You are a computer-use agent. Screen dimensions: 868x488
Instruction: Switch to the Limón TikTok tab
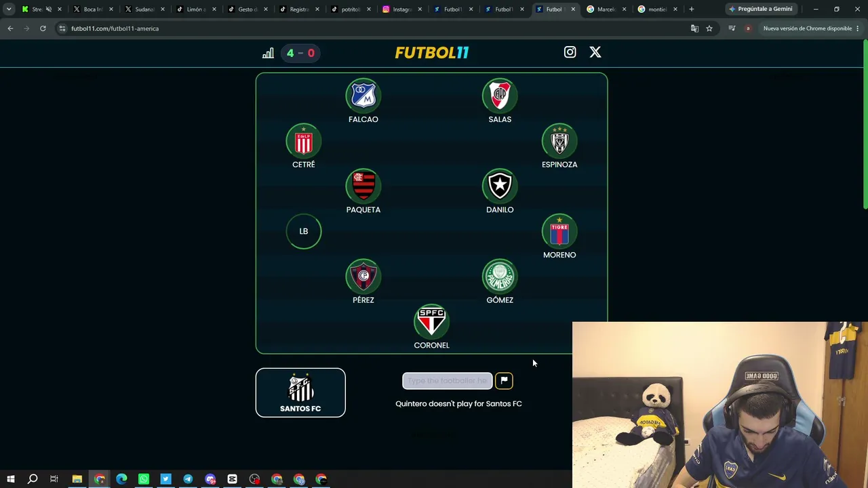(195, 9)
